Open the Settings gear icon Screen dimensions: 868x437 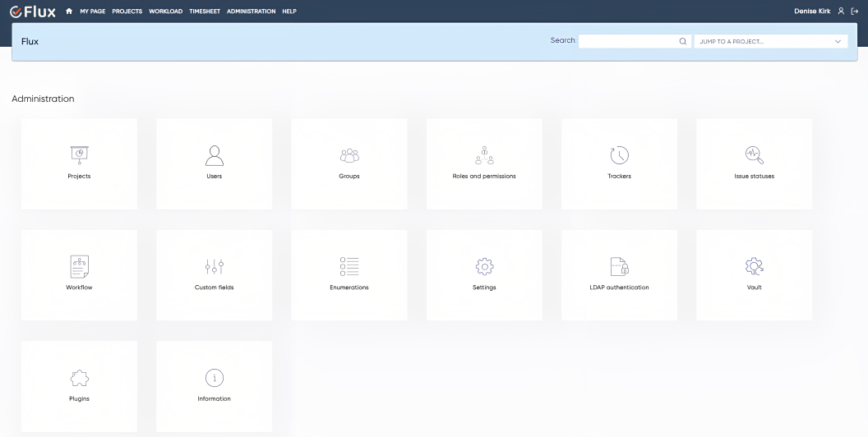pyautogui.click(x=484, y=267)
